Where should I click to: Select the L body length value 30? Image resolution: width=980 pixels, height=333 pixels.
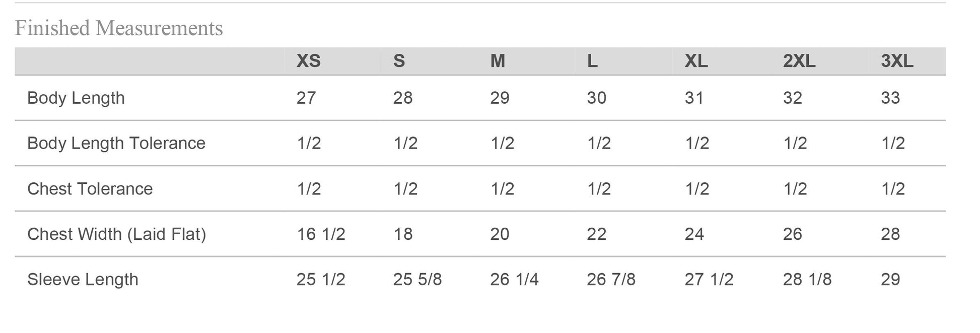(x=597, y=98)
